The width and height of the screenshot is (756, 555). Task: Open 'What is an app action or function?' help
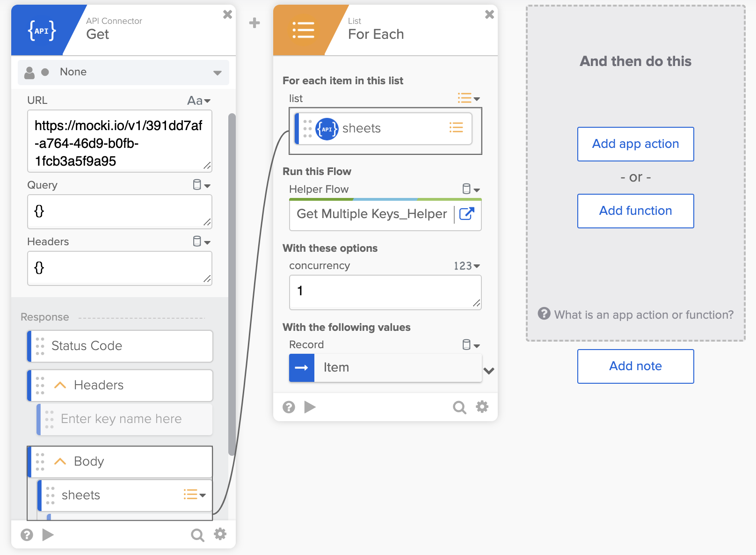coord(636,314)
